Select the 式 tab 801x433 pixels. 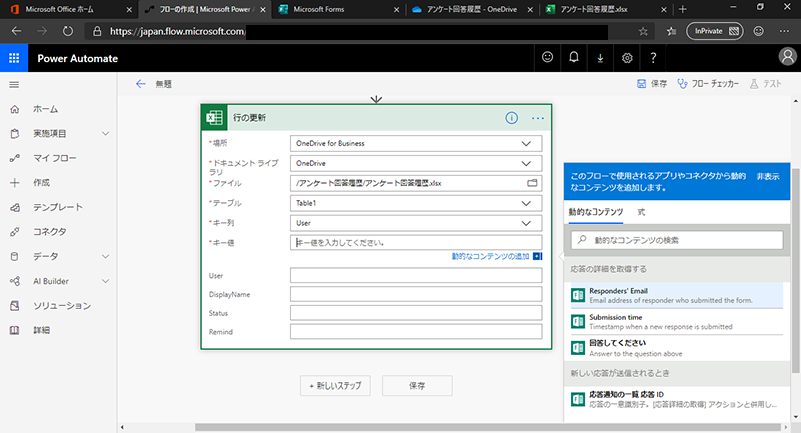(x=641, y=212)
